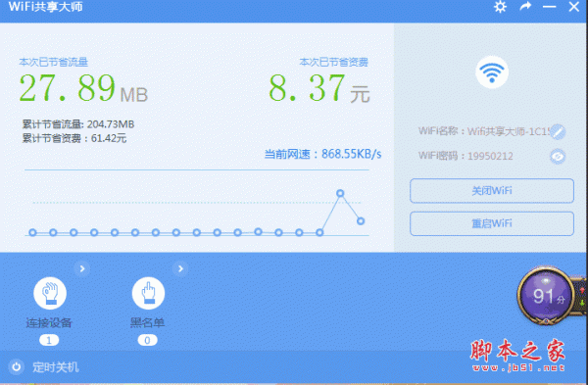This screenshot has width=588, height=385.
Task: Click the 重启WiFi button
Action: pos(492,223)
